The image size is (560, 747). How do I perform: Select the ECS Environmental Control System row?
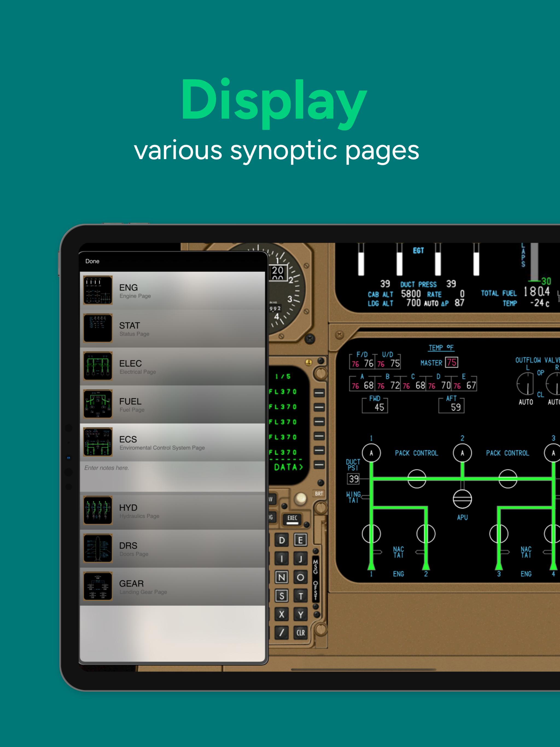pos(173,442)
